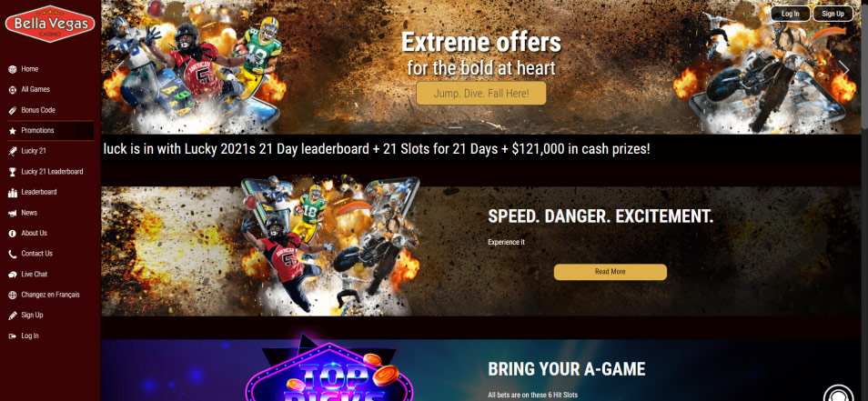Click the Contact Us phone icon
868x401 pixels.
click(x=12, y=254)
